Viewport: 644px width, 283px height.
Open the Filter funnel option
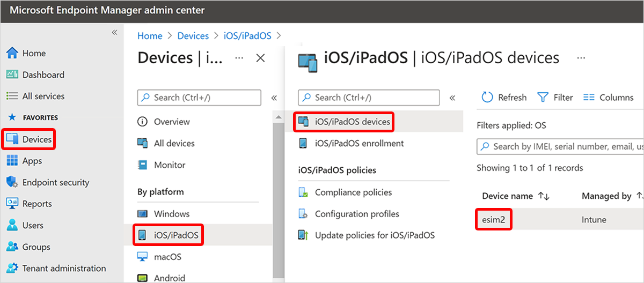pyautogui.click(x=555, y=97)
